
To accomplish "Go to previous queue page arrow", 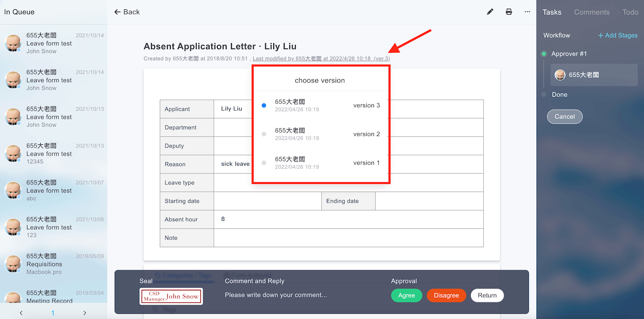I will [x=21, y=313].
